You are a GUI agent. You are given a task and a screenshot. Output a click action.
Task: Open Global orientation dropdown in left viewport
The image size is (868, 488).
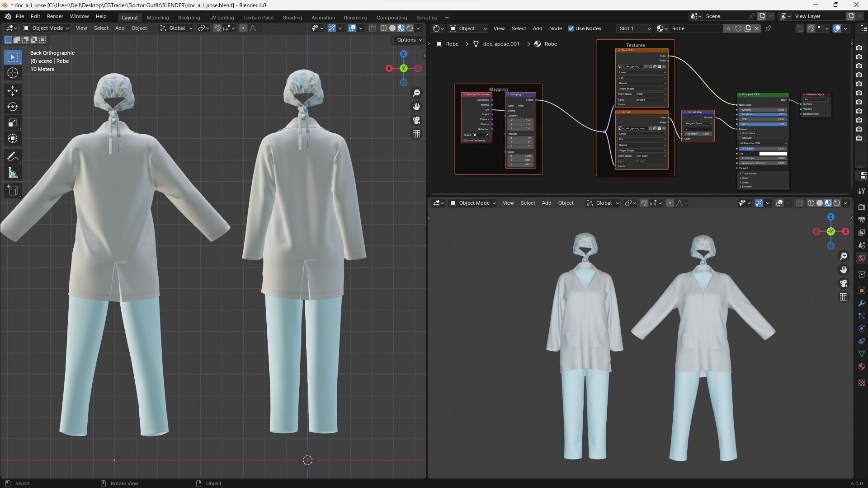click(x=176, y=28)
